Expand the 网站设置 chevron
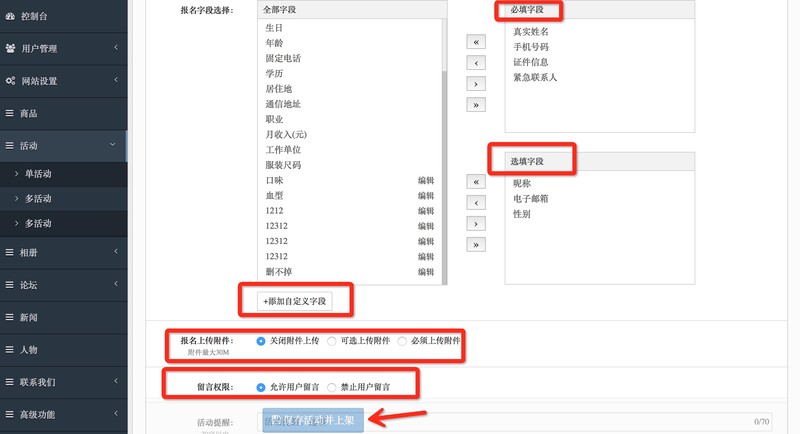This screenshot has height=434, width=800. pyautogui.click(x=116, y=80)
